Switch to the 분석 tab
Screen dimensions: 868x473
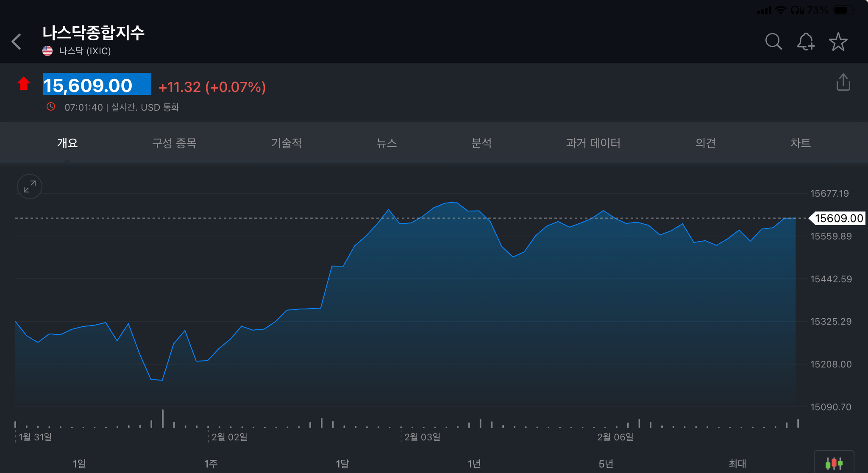tap(481, 143)
